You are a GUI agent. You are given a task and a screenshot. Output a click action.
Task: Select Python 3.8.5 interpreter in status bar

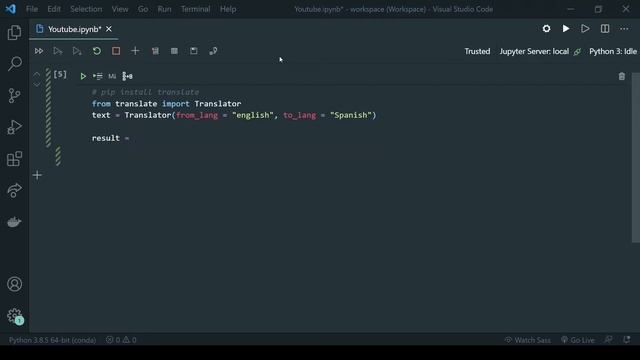click(52, 340)
